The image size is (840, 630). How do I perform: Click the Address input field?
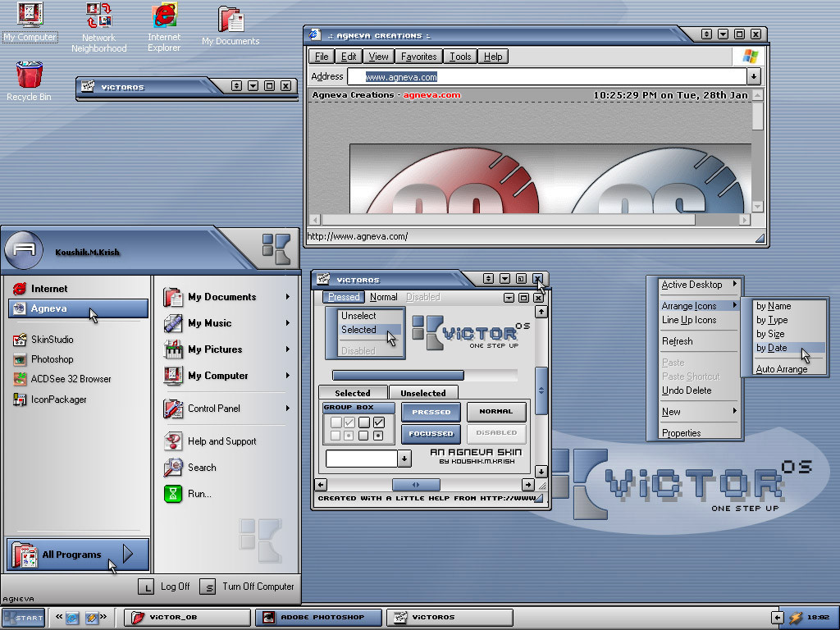(x=547, y=76)
